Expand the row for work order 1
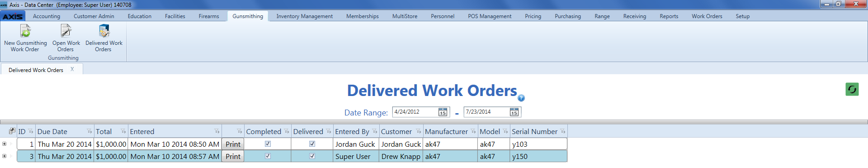Image resolution: width=868 pixels, height=168 pixels. click(x=4, y=144)
